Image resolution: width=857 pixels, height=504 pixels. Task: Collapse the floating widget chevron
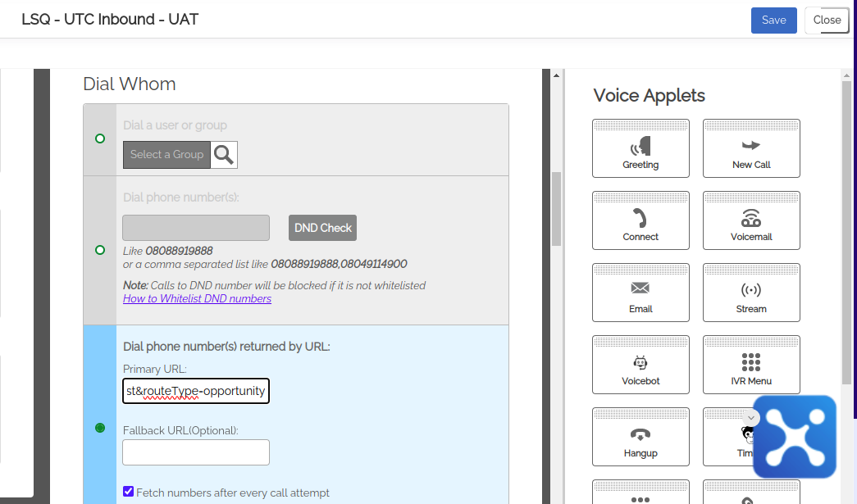click(x=751, y=418)
